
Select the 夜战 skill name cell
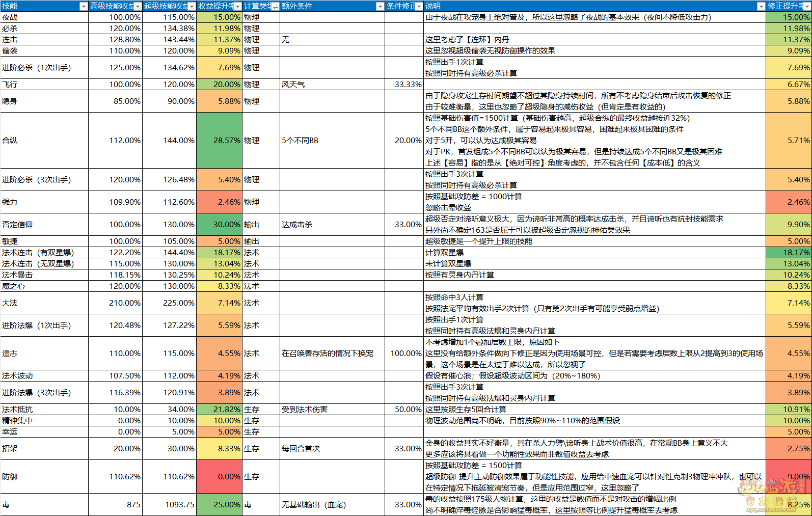pyautogui.click(x=44, y=17)
